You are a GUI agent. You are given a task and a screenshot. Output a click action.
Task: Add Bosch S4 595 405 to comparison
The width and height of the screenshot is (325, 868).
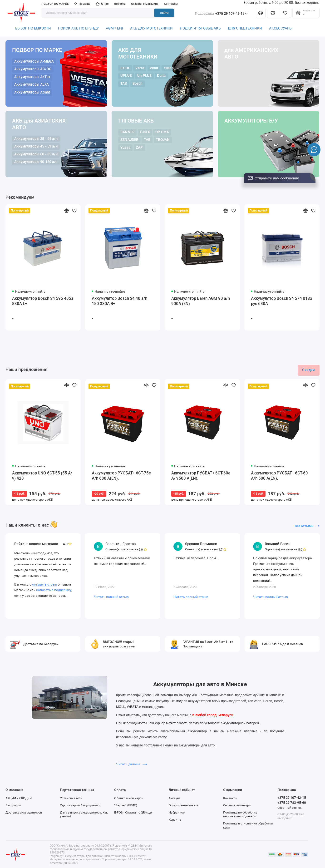[x=66, y=211]
